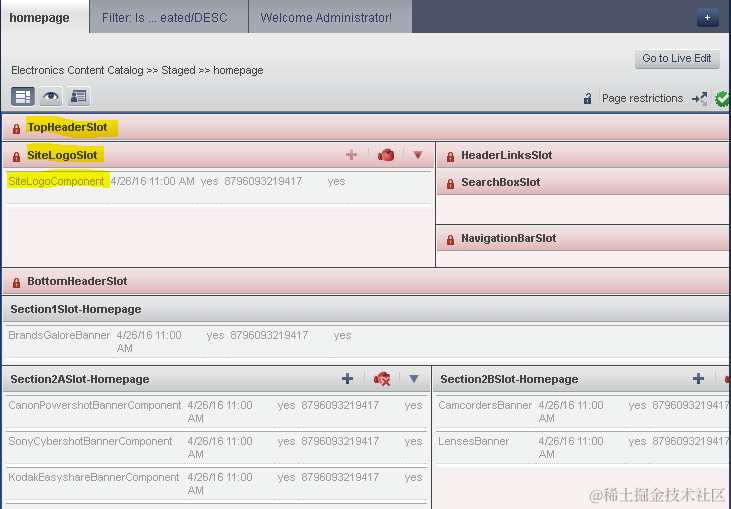Click lock icon of SiteLogoSlot
The width and height of the screenshot is (731, 509).
point(16,157)
